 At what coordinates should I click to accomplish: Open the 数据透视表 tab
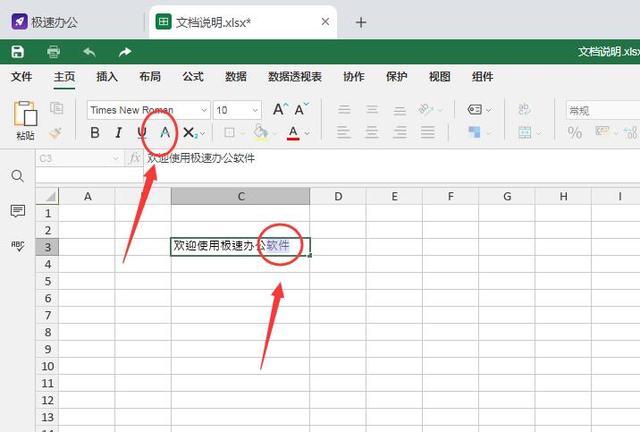[x=295, y=76]
